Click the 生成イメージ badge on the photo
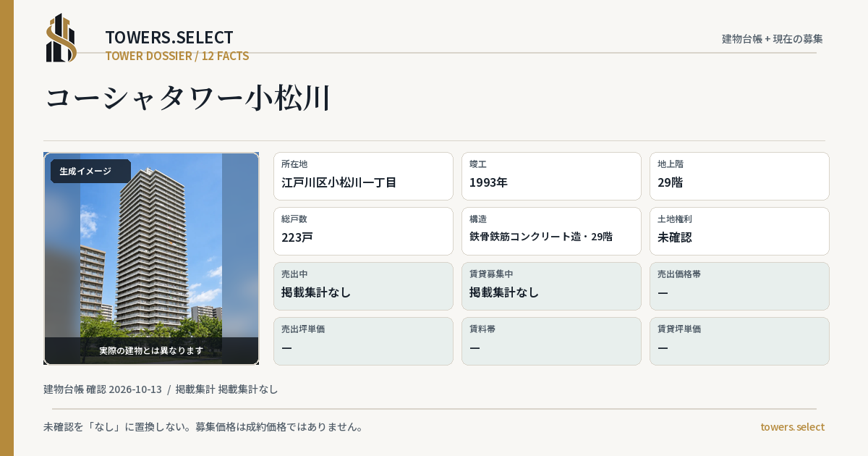Screen dimensions: 868x456 (90, 172)
